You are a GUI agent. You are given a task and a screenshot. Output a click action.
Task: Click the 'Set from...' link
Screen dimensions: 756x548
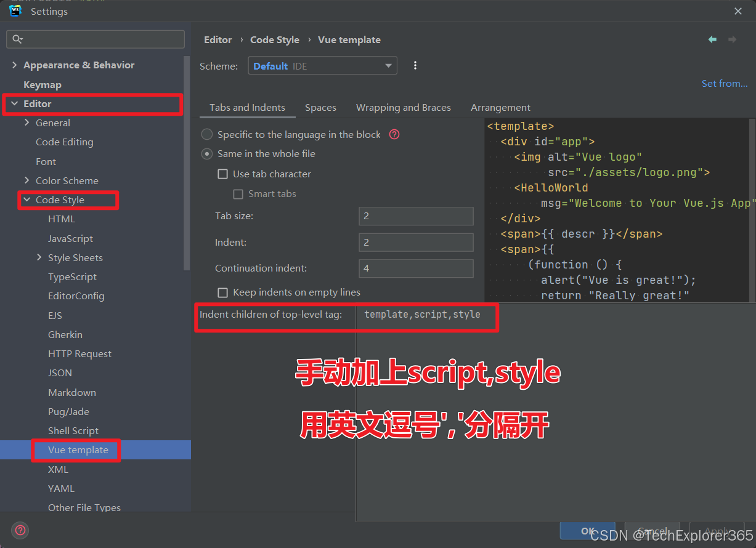pos(725,83)
